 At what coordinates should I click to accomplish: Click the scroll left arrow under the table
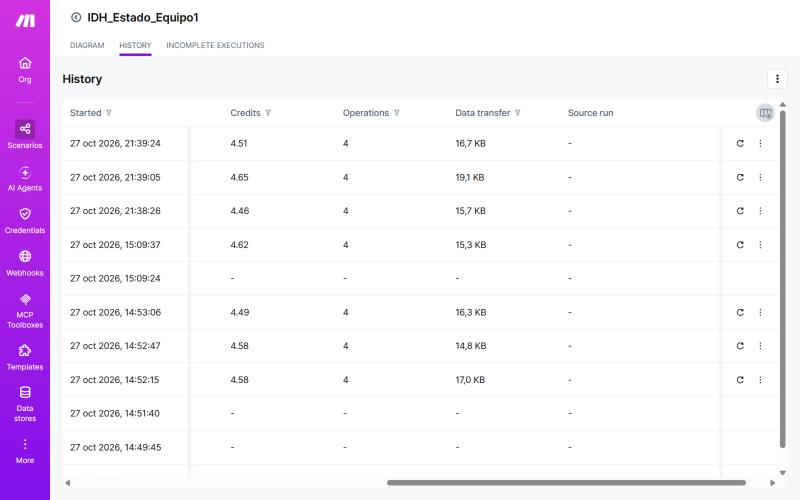click(x=67, y=483)
